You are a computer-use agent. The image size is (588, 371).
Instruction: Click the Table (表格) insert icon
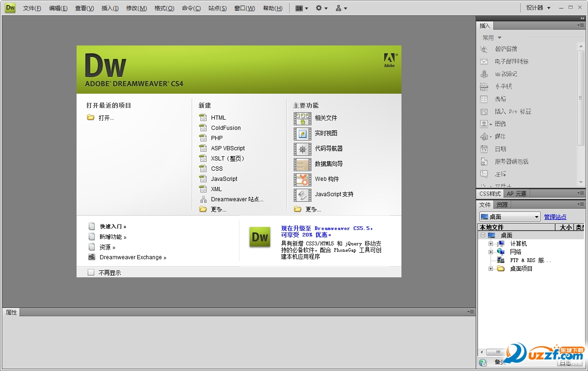point(484,99)
